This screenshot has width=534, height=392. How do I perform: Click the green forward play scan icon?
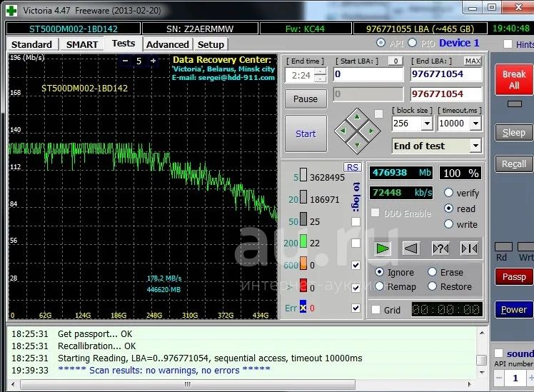point(383,248)
